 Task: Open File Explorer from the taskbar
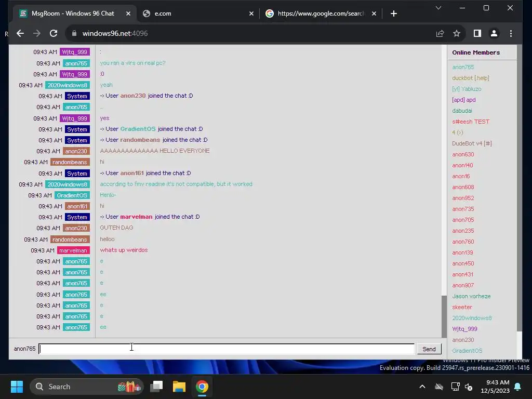point(179,387)
